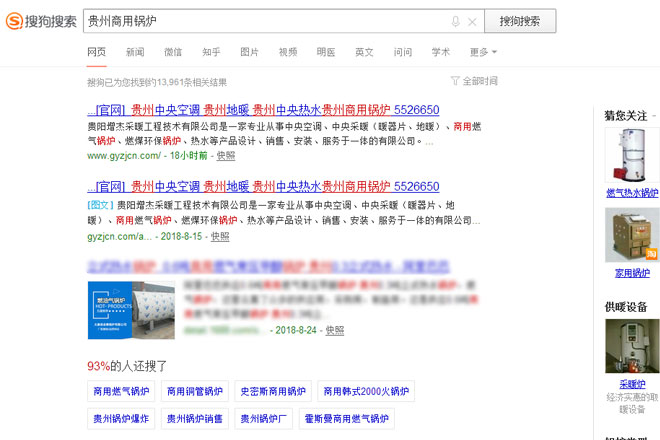Open the 燃气热水锅炉 sidebar link
Screen dimensions: 660x440
(632, 193)
